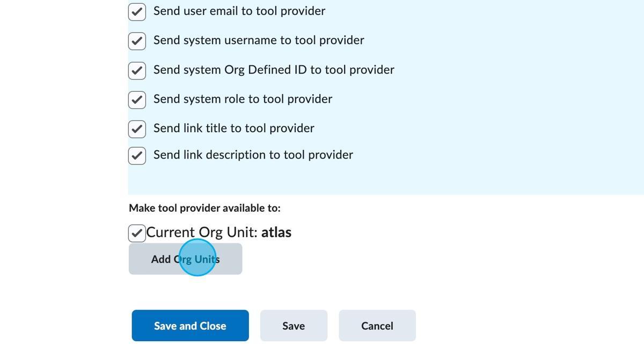The width and height of the screenshot is (644, 360).
Task: Uncheck "Send user email to tool provider"
Action: pos(137,11)
